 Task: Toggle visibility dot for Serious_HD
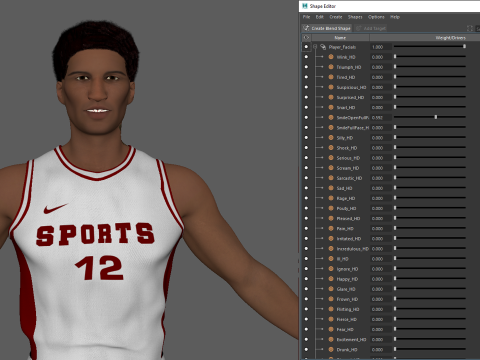306,158
